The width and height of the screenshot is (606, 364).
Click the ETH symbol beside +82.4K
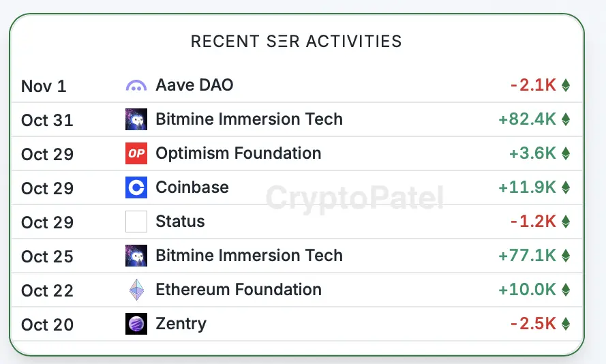[565, 119]
